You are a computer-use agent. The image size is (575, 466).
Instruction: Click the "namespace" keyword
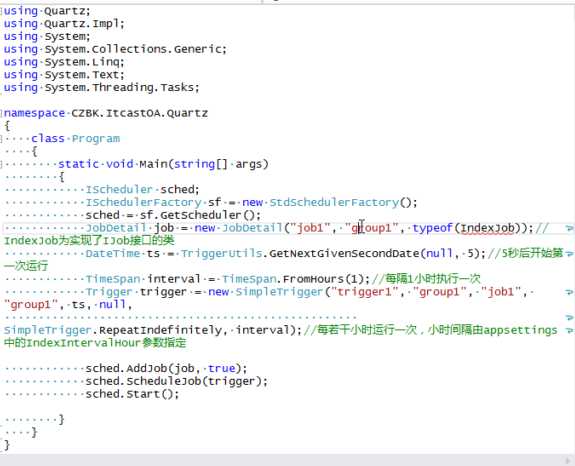point(34,113)
